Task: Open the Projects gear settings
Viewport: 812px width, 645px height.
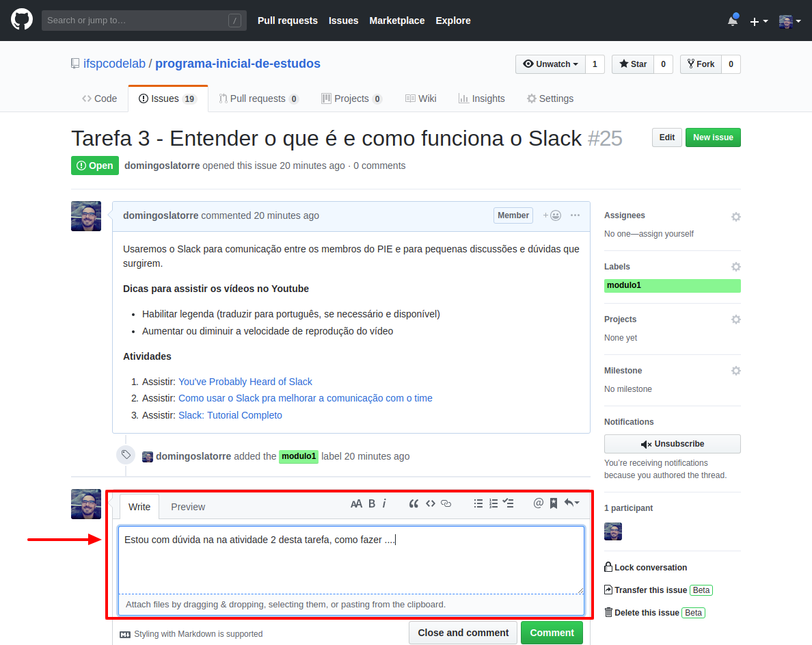Action: 736,319
